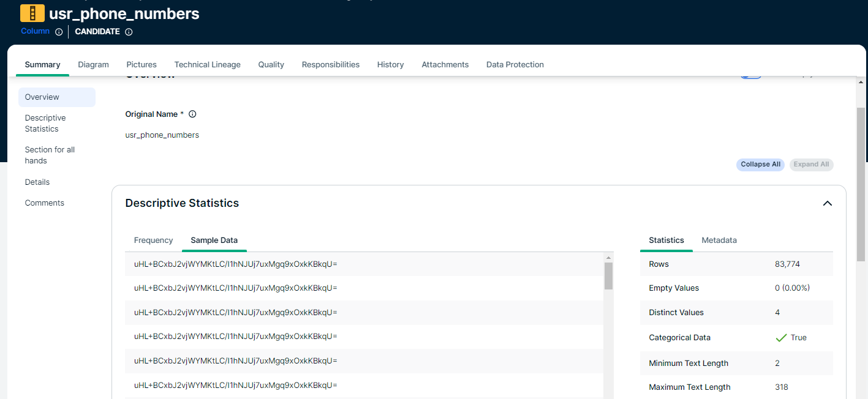The image size is (868, 399).
Task: Jump to Comments in the left sidebar
Action: click(x=44, y=203)
